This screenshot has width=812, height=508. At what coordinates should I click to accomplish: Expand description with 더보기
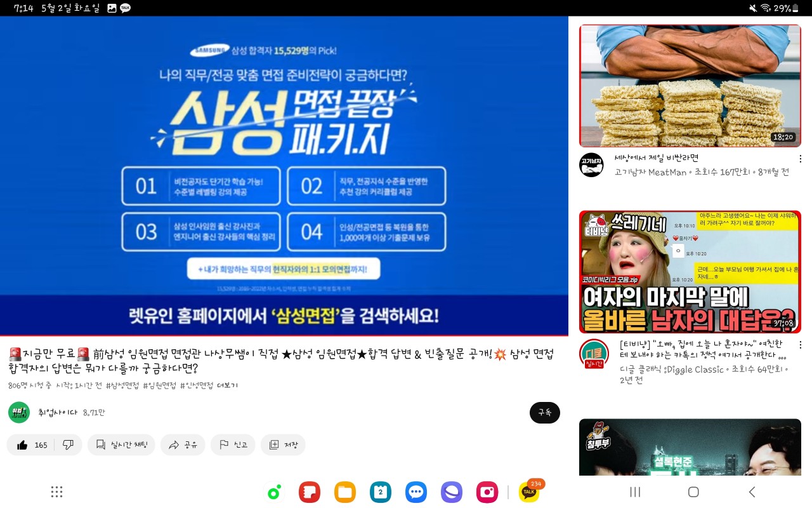(227, 385)
